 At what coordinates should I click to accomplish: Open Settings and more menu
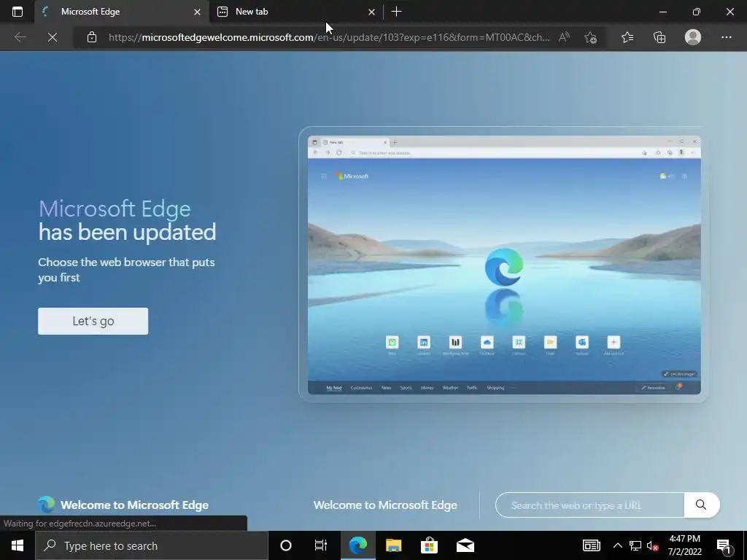tap(726, 37)
